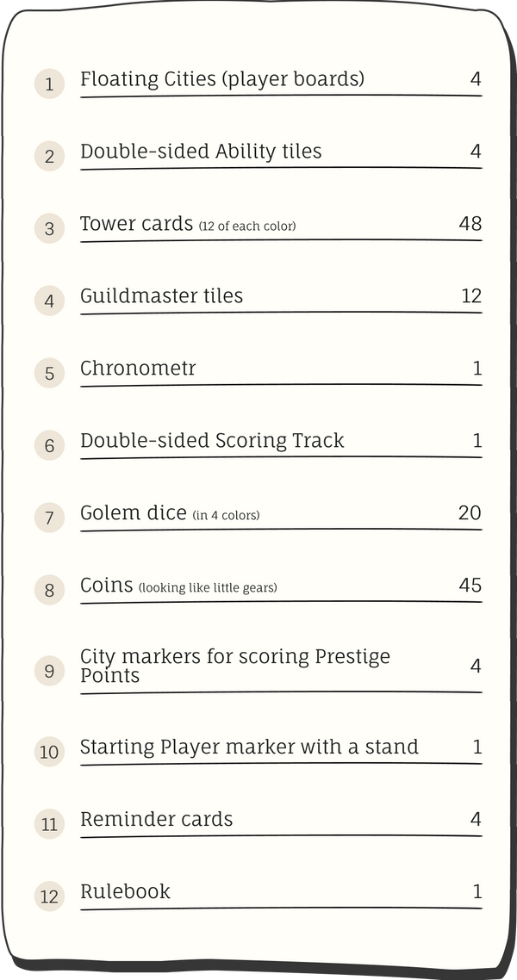
Task: Click the Coins list entry
Action: pos(178,586)
